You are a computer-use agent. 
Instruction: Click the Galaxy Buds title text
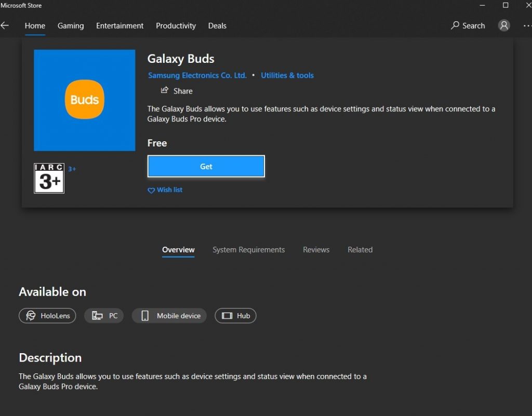[x=181, y=59]
